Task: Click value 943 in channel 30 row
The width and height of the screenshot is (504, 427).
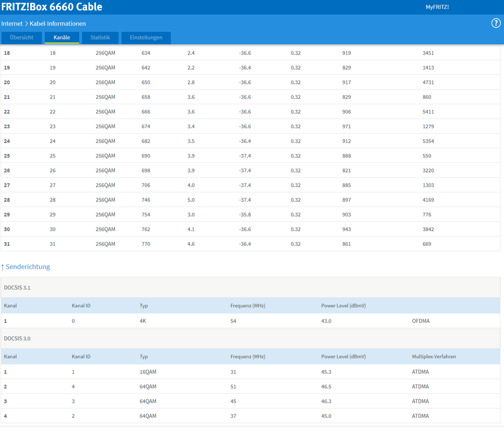Action: pos(347,230)
